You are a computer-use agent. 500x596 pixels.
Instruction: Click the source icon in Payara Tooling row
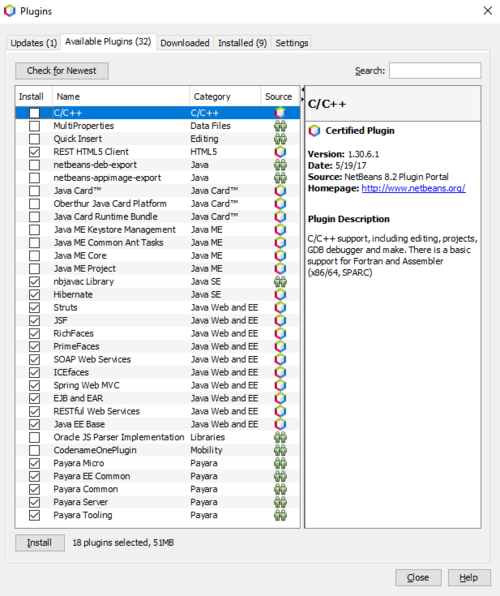[x=280, y=515]
